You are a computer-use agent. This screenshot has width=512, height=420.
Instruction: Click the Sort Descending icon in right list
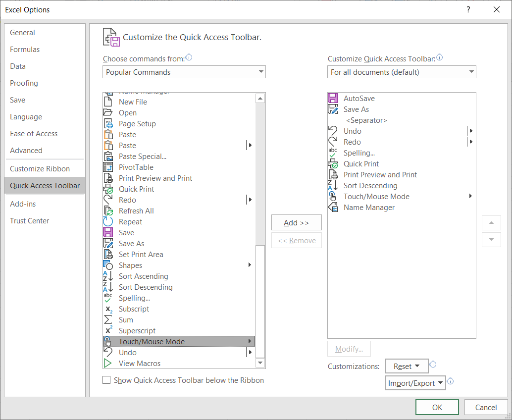[x=332, y=185]
